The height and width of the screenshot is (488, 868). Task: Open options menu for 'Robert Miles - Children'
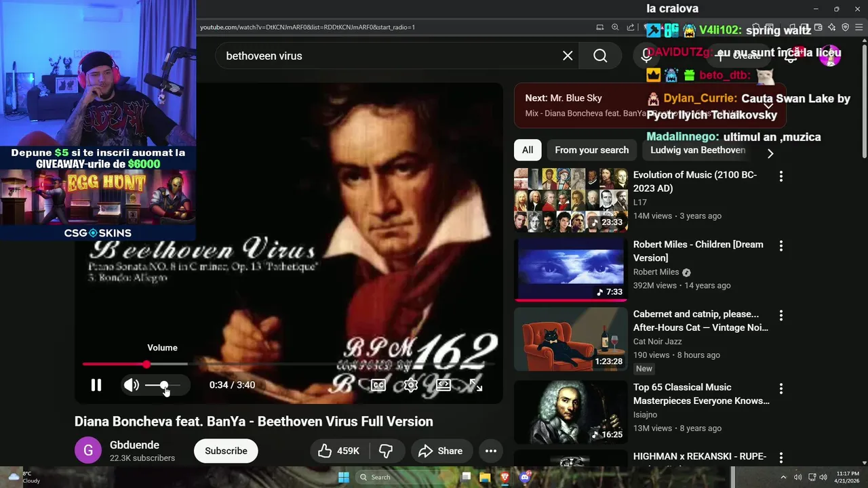pos(781,246)
